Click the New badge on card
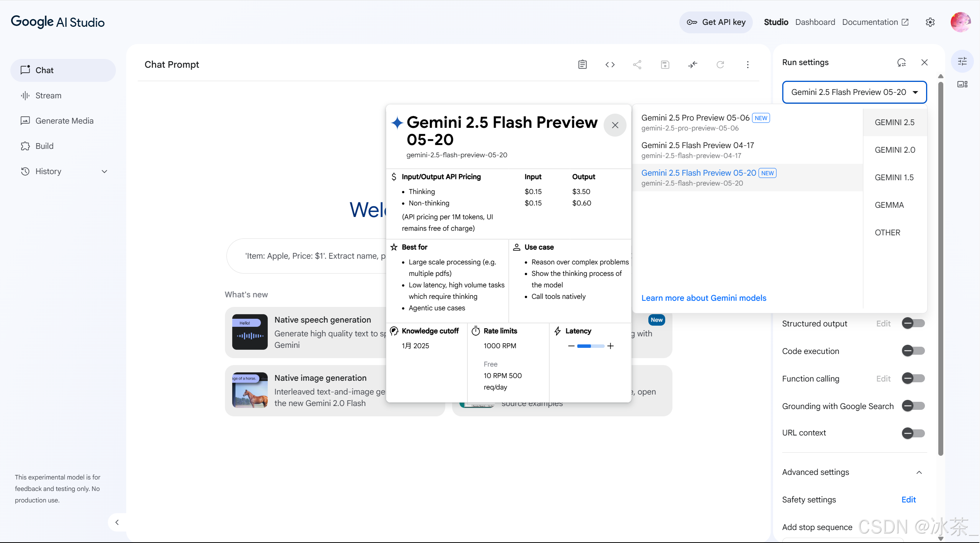 click(x=656, y=320)
